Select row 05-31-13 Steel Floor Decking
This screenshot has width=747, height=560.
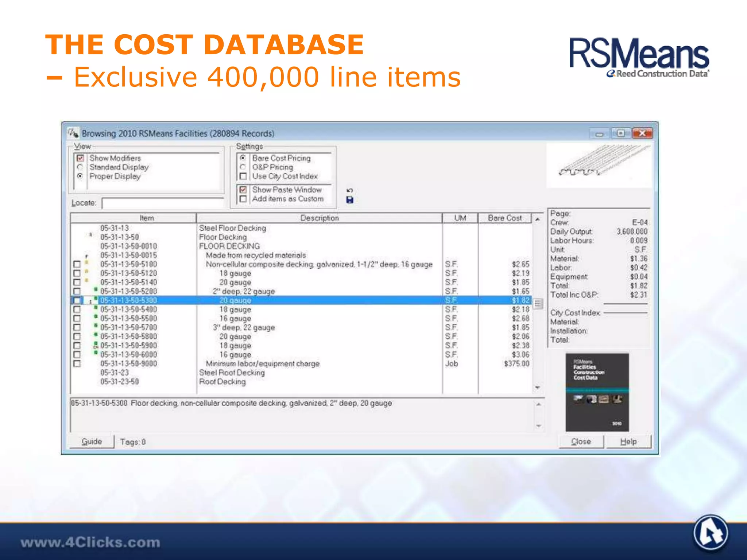pyautogui.click(x=301, y=228)
